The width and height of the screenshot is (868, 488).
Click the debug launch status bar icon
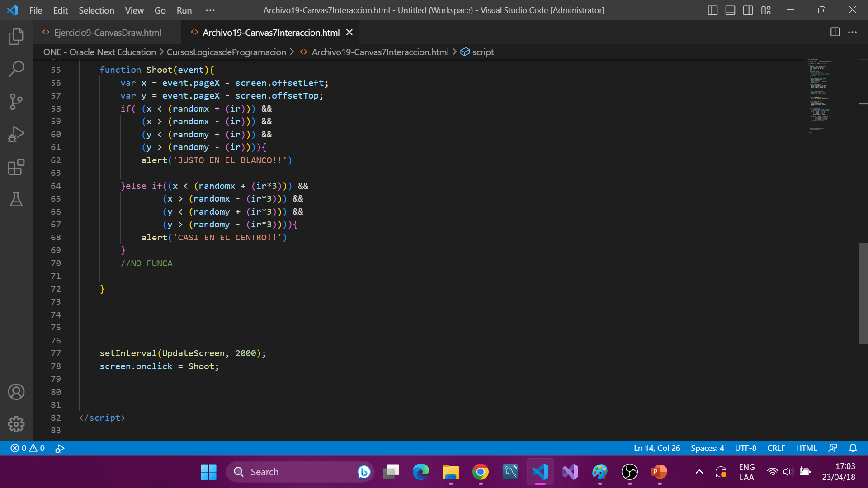[x=60, y=448]
